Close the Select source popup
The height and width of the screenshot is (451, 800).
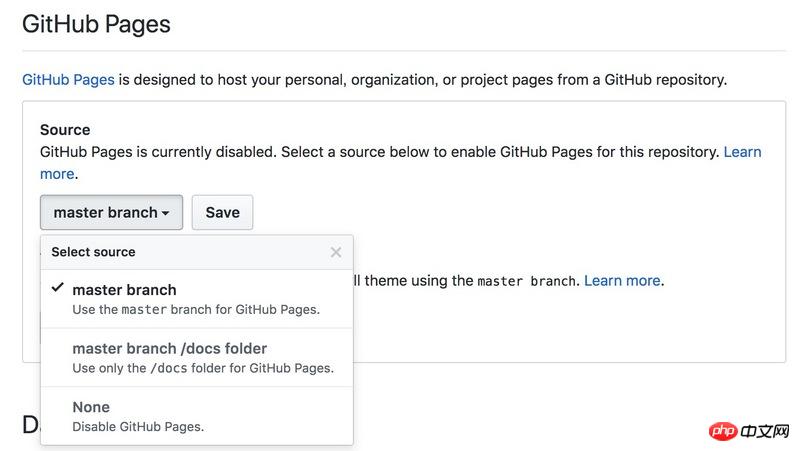pos(336,252)
